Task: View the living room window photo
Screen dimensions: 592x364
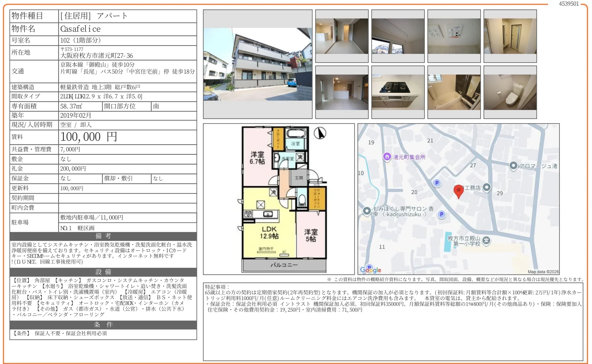Action: 398,36
